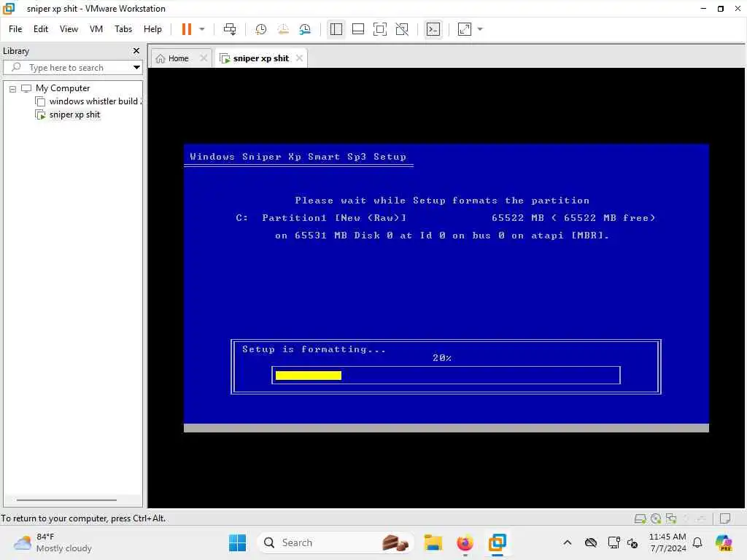Viewport: 747px width, 560px height.
Task: Toggle the console view icon
Action: [433, 29]
